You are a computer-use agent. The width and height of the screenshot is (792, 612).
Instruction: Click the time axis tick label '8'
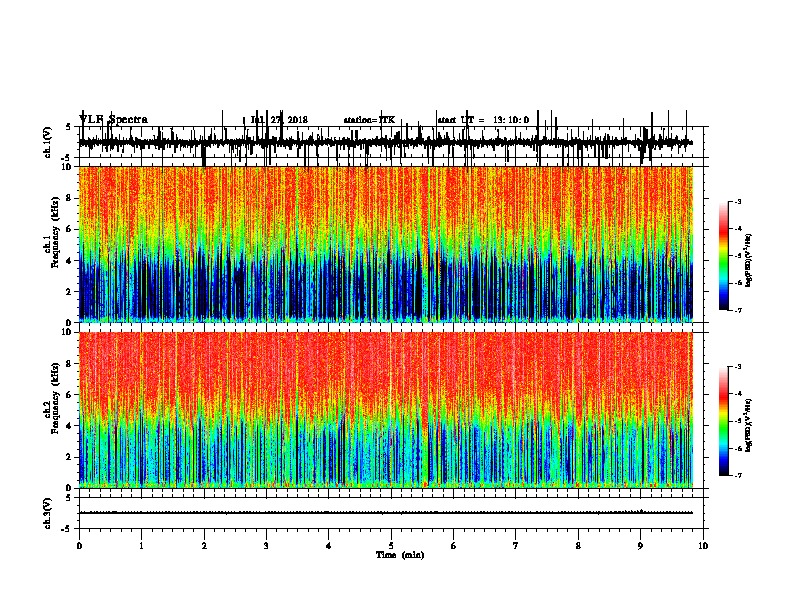[578, 546]
